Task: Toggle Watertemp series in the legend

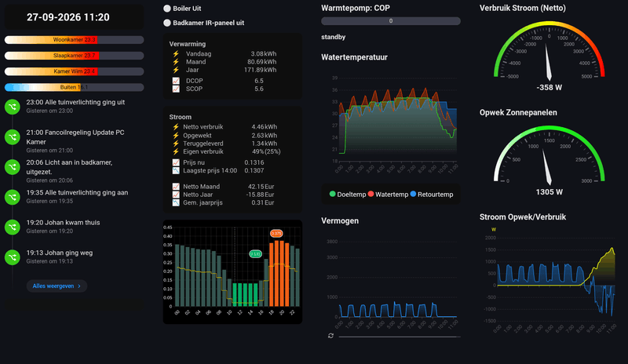Action: (388, 195)
